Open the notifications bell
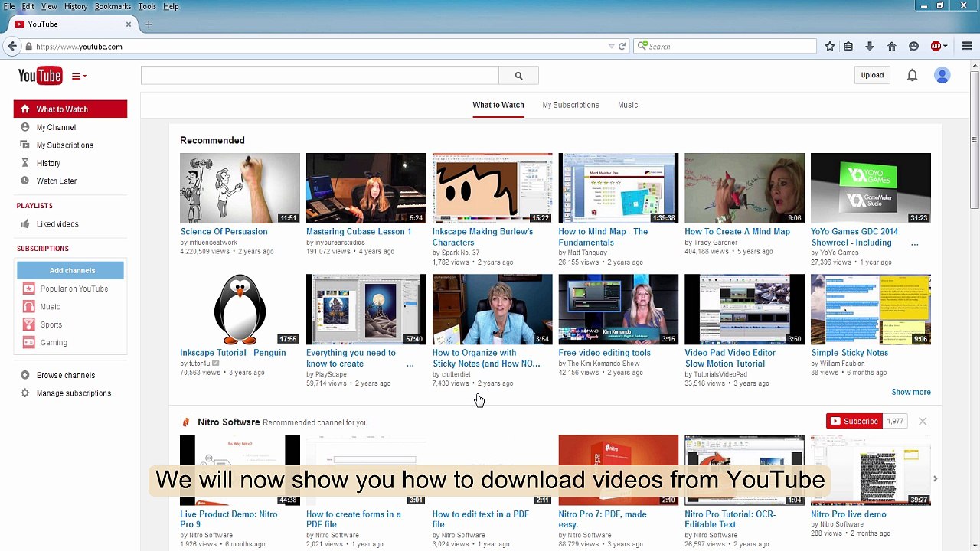 click(x=912, y=75)
